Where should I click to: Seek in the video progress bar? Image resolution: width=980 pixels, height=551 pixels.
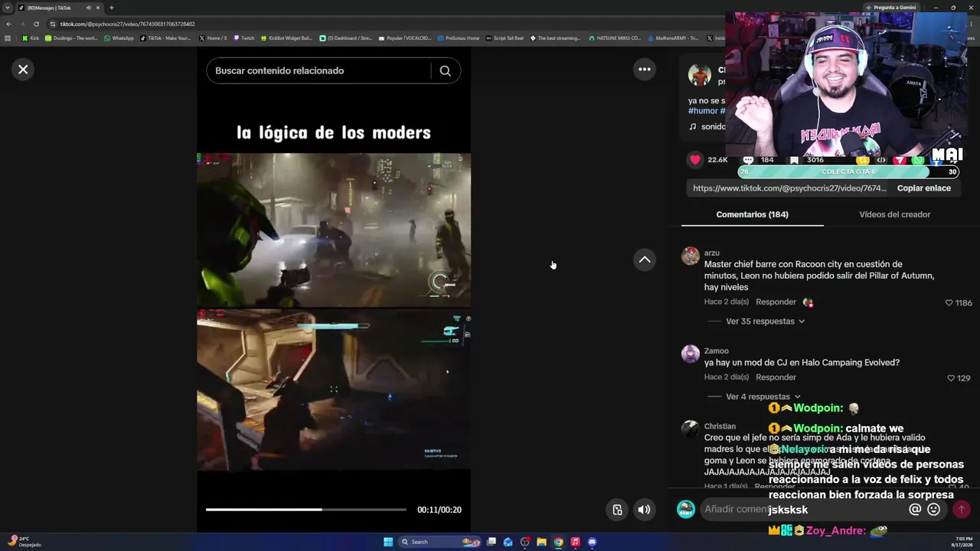[306, 510]
